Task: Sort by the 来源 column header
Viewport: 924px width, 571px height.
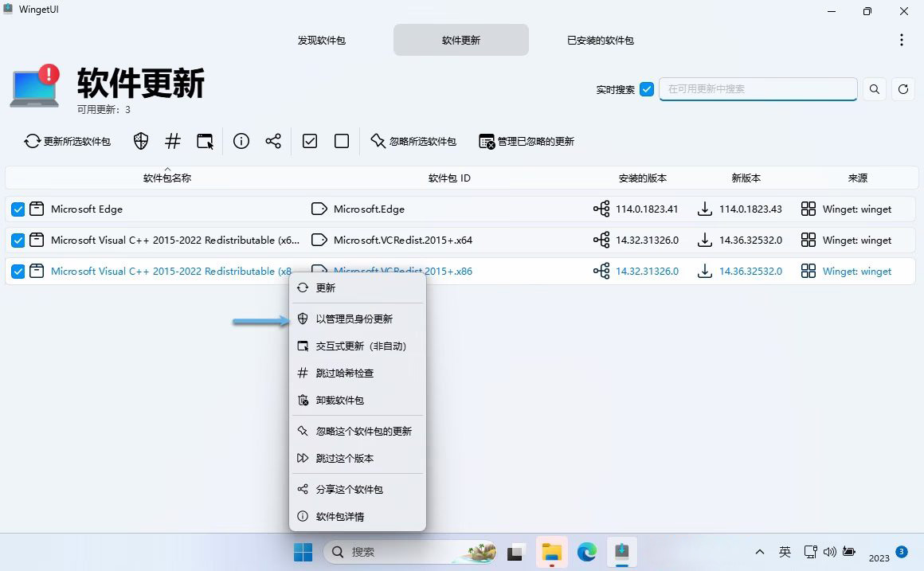Action: pos(857,178)
